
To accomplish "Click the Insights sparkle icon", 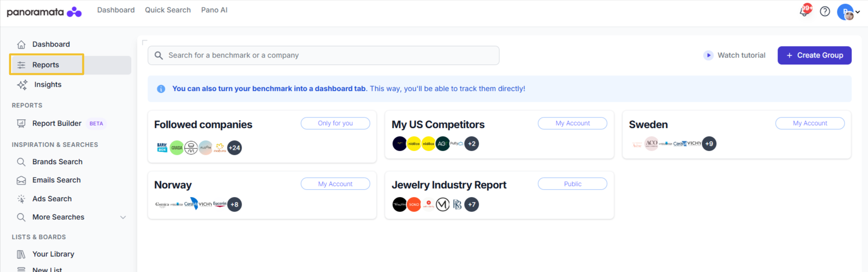I will [x=22, y=85].
